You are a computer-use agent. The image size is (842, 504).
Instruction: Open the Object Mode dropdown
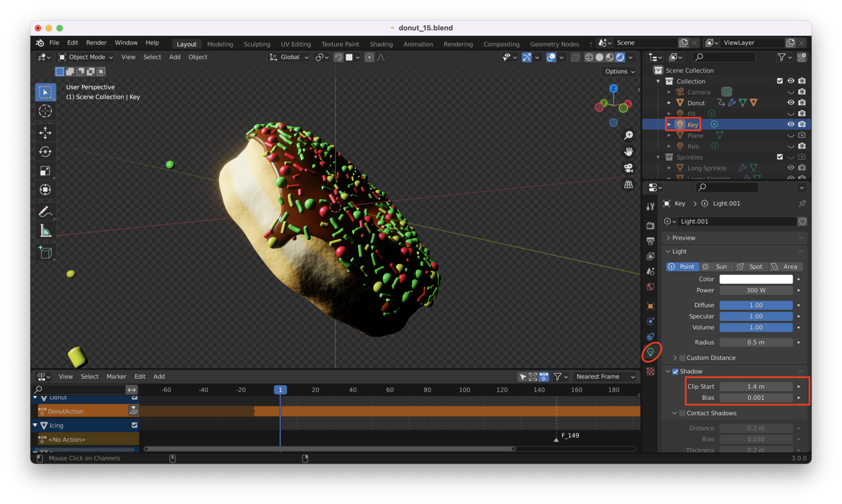(x=86, y=57)
